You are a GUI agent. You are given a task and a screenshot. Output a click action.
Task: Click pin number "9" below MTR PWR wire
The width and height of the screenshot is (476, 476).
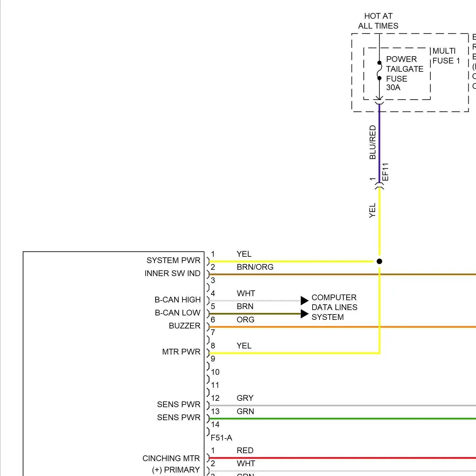213,359
